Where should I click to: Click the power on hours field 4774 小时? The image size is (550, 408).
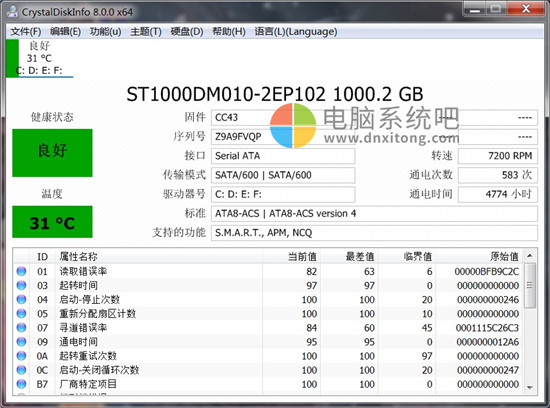(x=497, y=194)
